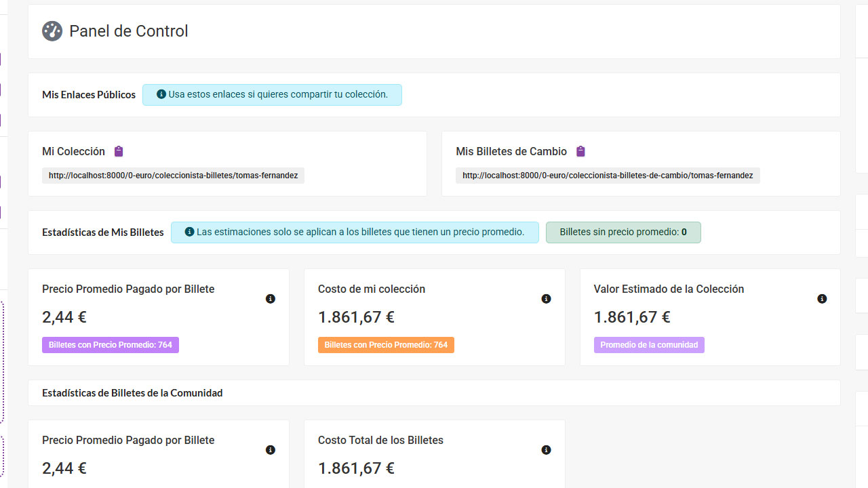
Task: Open info icon for Valor Estimado de la Colección
Action: tap(822, 299)
